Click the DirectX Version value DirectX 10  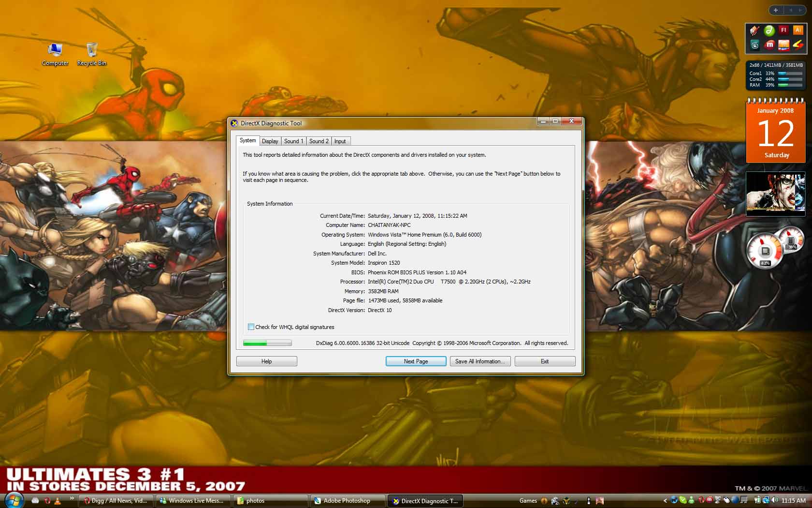click(x=380, y=310)
